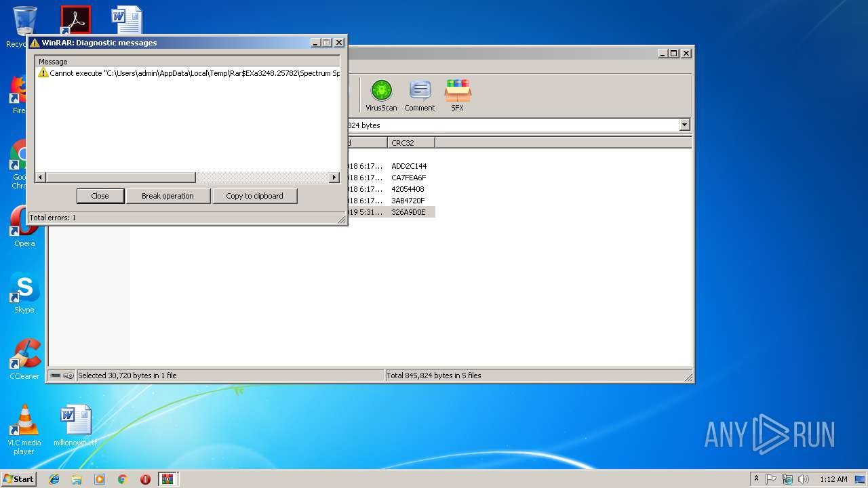Image resolution: width=868 pixels, height=488 pixels.
Task: Close the Diagnostic messages dialog
Action: (x=100, y=196)
